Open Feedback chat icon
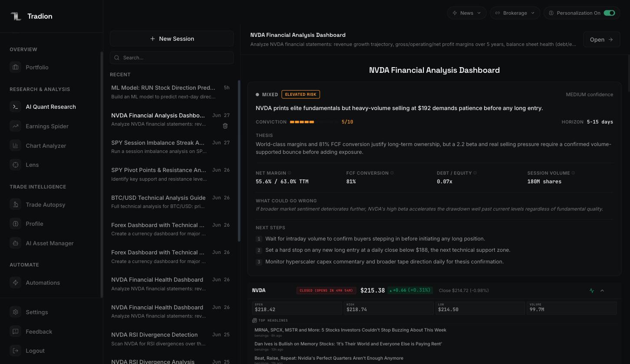 click(x=16, y=331)
